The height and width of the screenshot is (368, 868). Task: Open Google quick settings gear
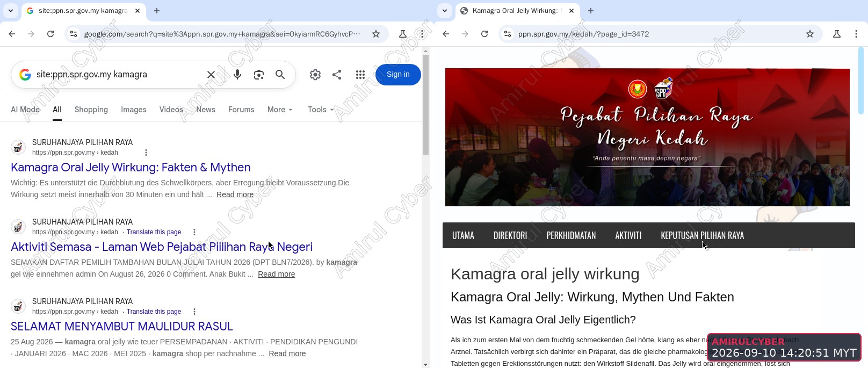coord(315,75)
